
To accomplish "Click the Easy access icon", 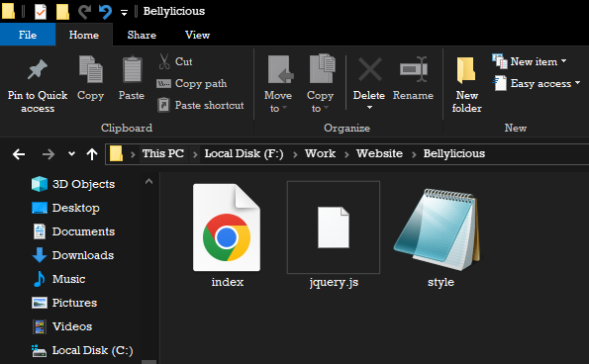I will [500, 83].
